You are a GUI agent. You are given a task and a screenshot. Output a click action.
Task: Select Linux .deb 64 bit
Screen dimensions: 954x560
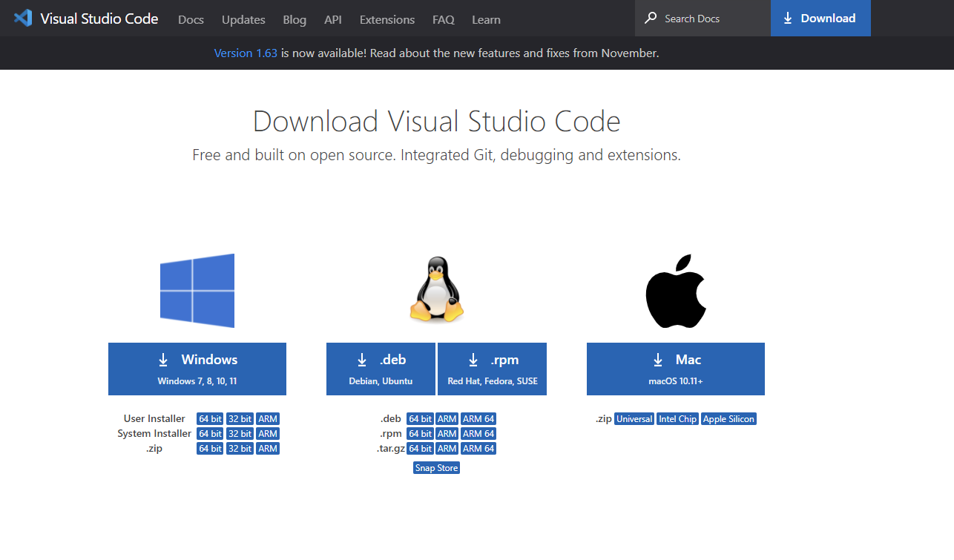point(421,419)
